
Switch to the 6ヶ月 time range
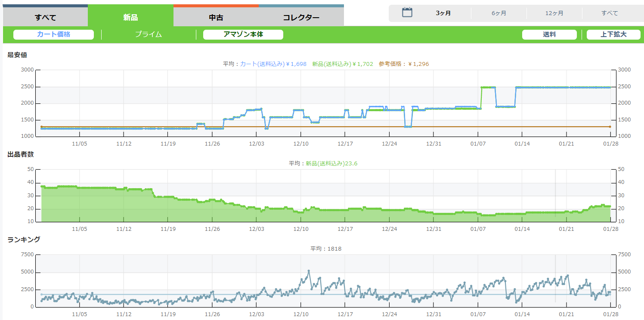(x=498, y=13)
